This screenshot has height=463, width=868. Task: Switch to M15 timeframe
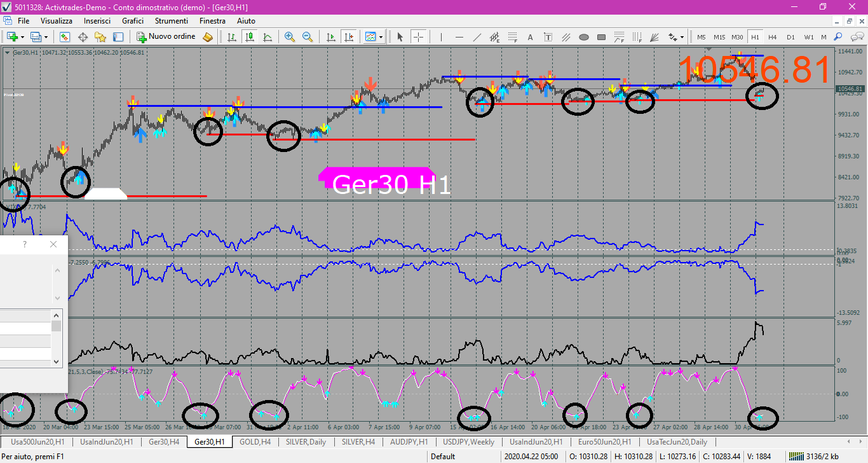point(719,37)
